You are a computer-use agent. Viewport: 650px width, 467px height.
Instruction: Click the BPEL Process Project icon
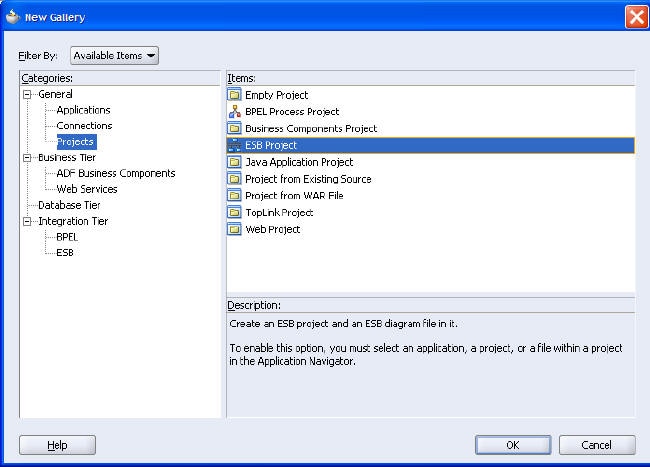(234, 112)
